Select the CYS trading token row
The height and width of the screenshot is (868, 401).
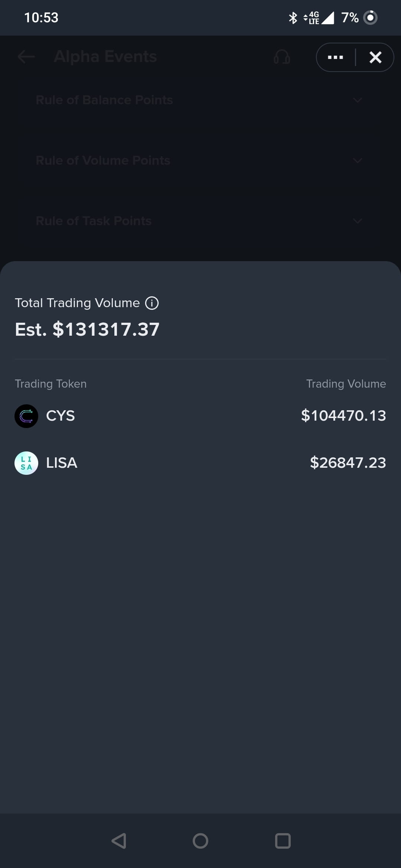click(200, 416)
